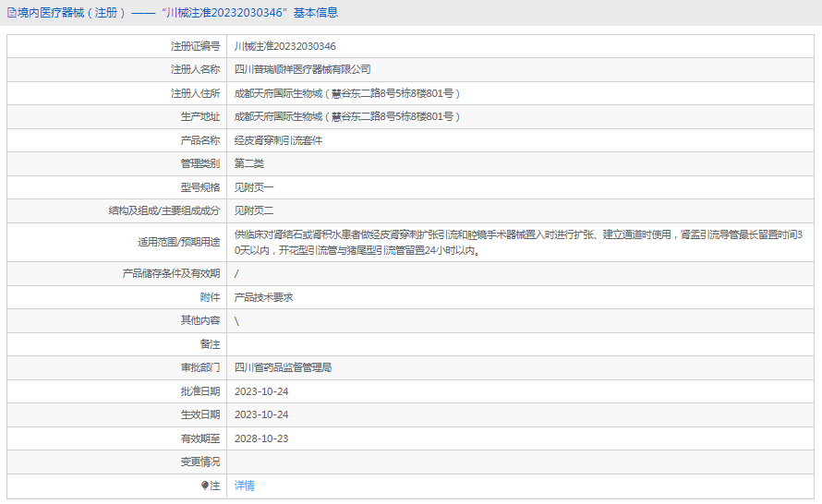Click the intended-use description paragraph
The height and width of the screenshot is (504, 822).
click(518, 243)
